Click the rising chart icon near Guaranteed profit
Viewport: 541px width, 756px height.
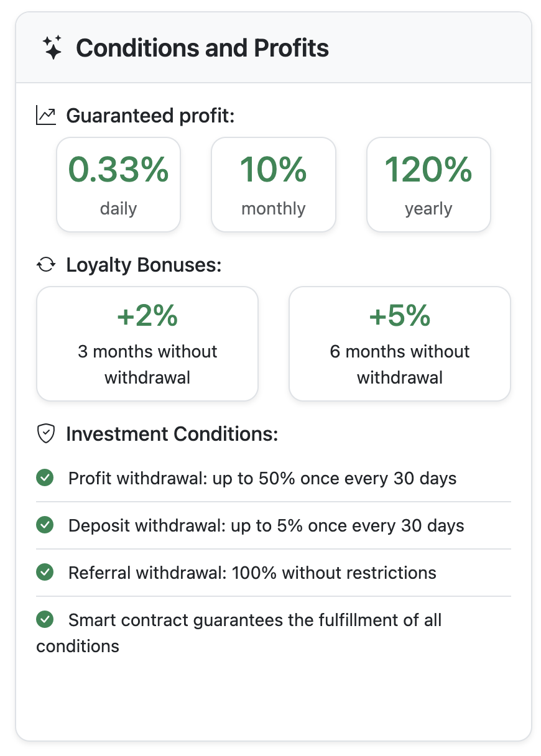(x=46, y=116)
